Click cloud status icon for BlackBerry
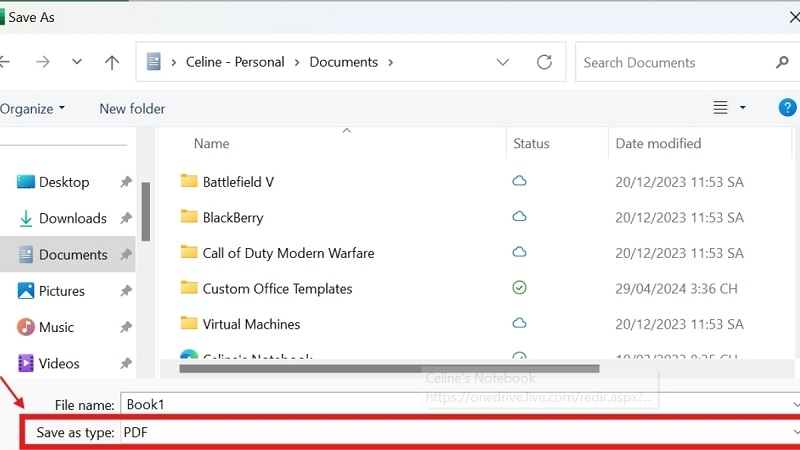The width and height of the screenshot is (800, 450). point(519,216)
